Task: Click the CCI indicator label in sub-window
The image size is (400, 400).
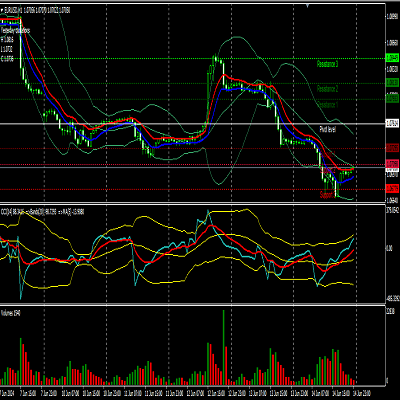Action: [42, 211]
